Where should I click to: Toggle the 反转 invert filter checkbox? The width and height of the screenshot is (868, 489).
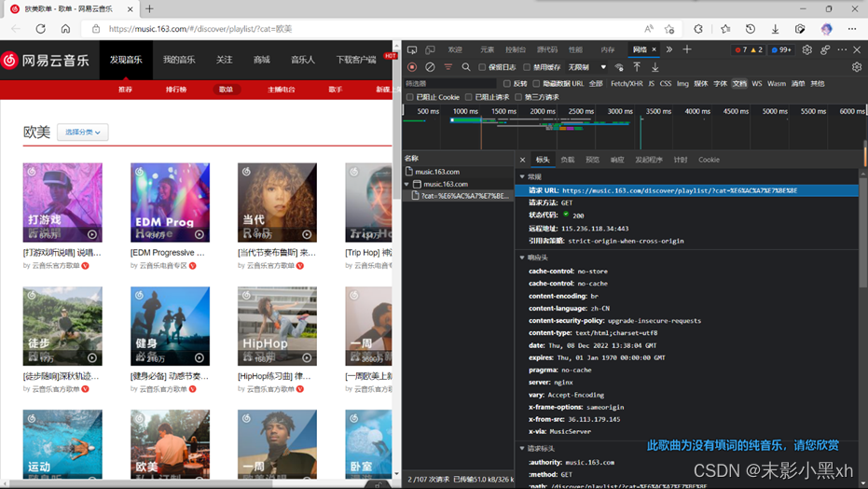pyautogui.click(x=506, y=84)
